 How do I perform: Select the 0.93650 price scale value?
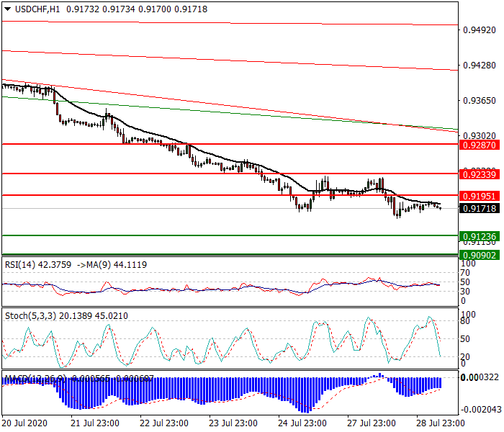[480, 101]
